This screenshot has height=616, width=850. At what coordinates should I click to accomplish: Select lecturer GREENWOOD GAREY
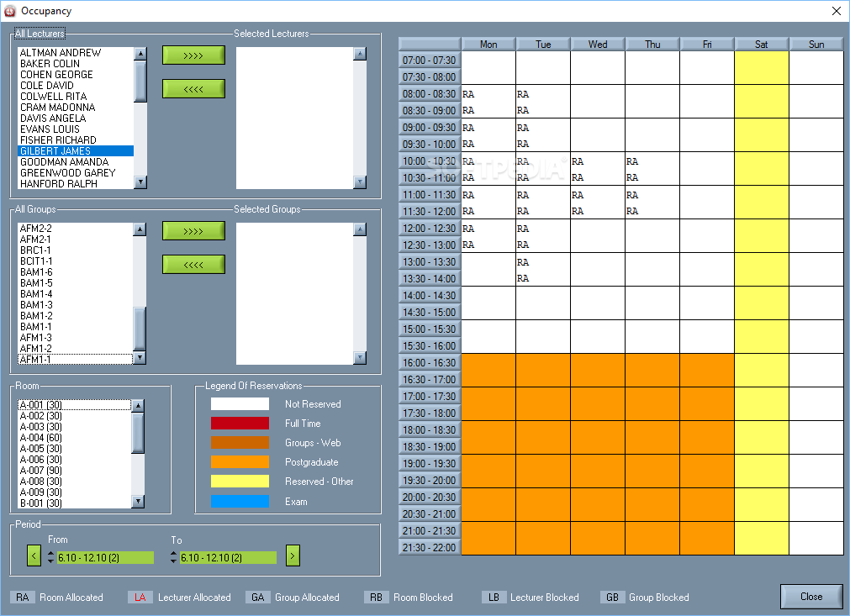tap(76, 173)
